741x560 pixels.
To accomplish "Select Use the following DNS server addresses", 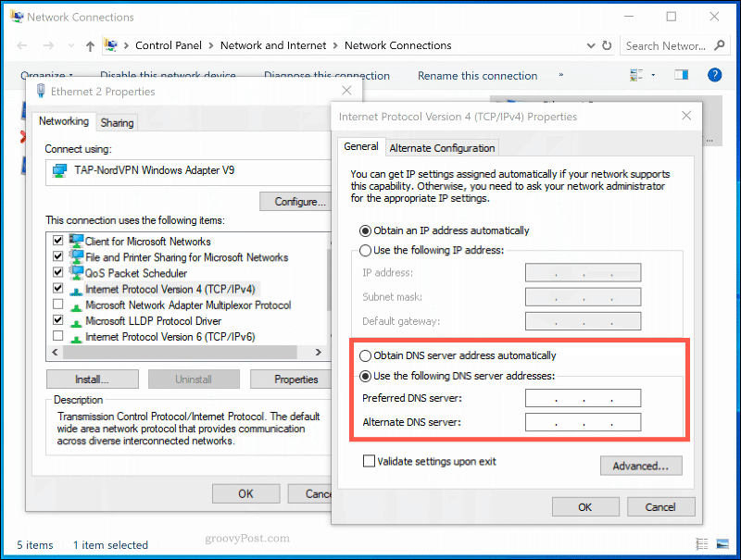I will pyautogui.click(x=365, y=377).
